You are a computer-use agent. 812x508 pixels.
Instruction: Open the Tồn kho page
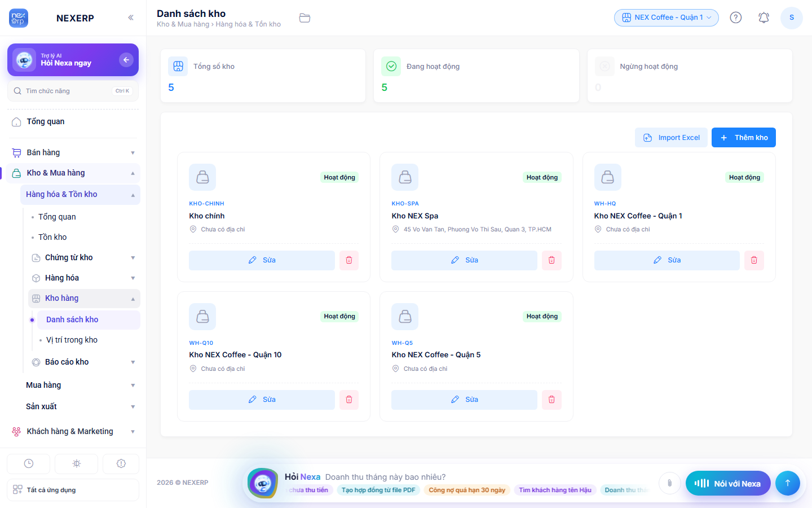point(52,237)
